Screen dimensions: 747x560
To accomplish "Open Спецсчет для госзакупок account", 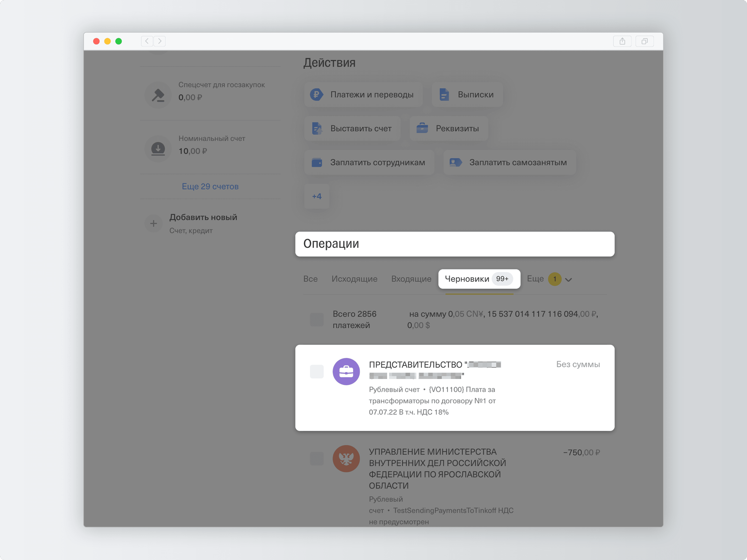I will [210, 93].
